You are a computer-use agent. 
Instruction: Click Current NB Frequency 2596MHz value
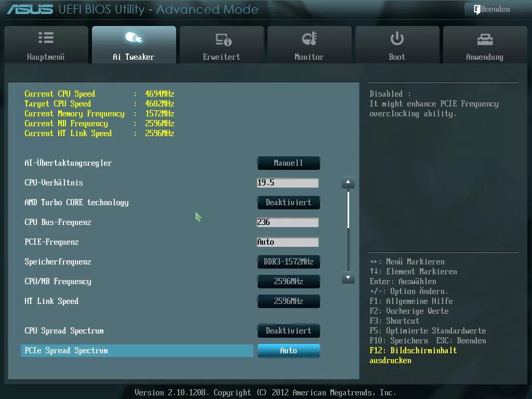click(x=159, y=123)
